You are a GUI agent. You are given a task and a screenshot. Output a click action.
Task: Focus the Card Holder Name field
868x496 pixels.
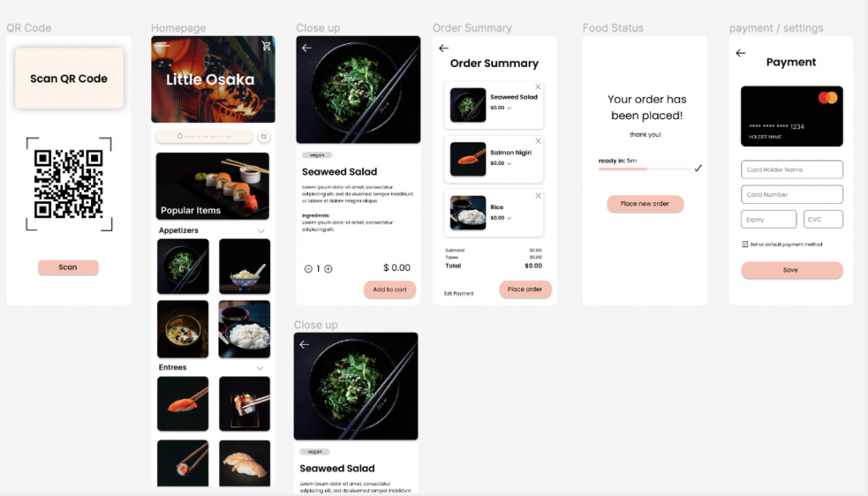click(791, 170)
